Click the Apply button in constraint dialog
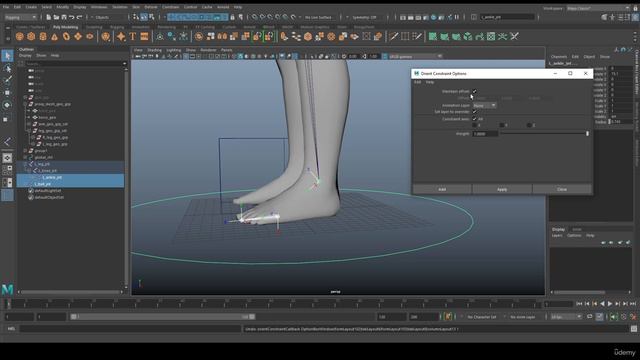 click(502, 189)
